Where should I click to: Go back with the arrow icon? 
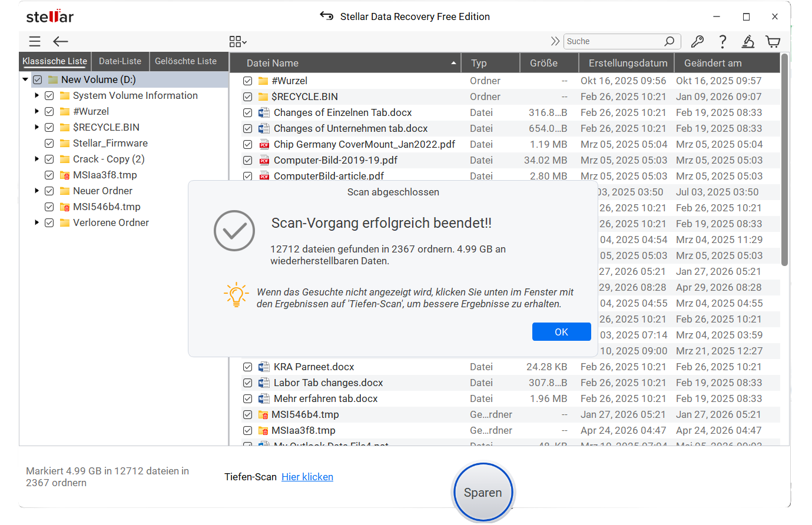[x=61, y=41]
